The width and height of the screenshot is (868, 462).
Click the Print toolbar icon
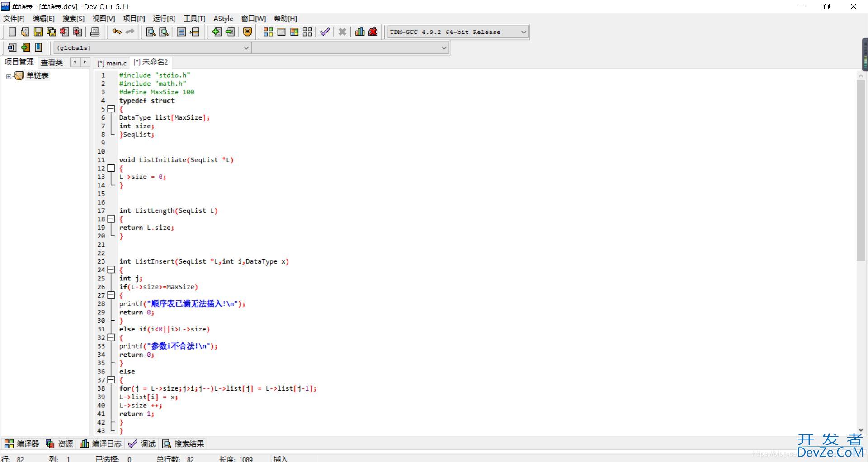point(95,32)
